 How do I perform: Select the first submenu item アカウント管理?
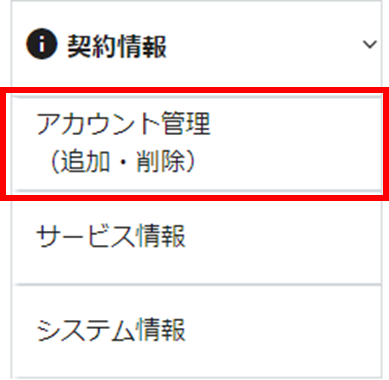tap(197, 144)
